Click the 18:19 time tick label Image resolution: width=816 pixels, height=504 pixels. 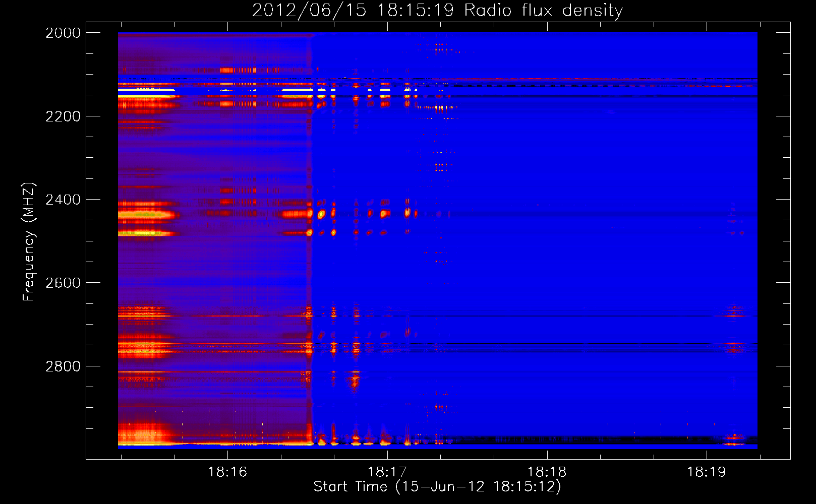pos(707,472)
